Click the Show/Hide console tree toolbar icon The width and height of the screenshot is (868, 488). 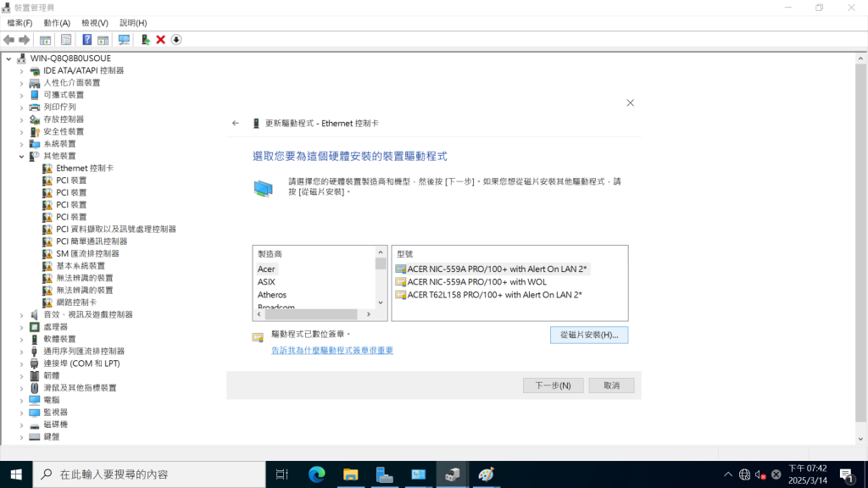coord(45,40)
